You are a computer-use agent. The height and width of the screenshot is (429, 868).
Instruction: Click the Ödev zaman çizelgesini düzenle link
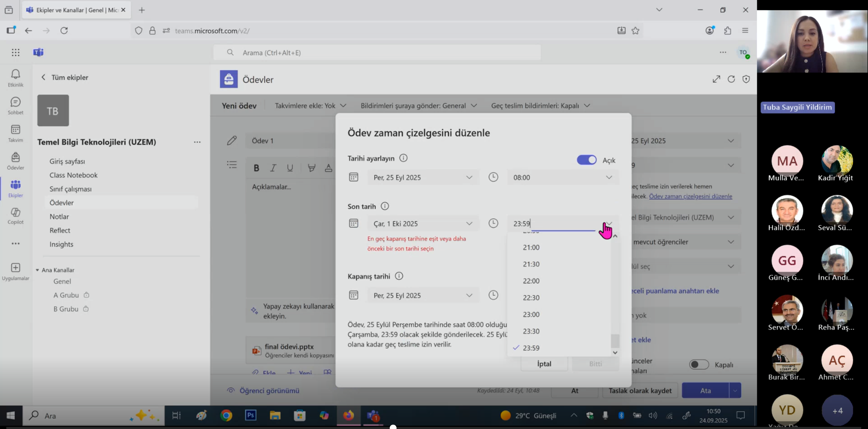690,196
